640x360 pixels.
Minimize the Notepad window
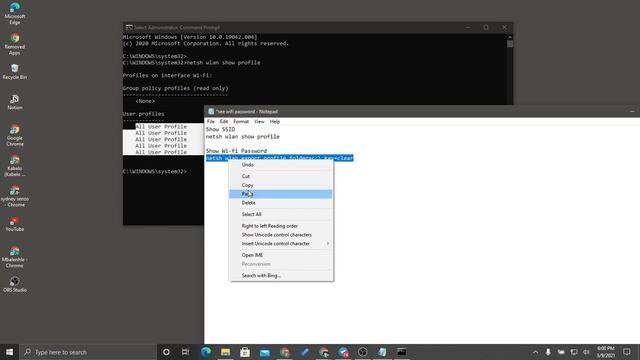632,111
